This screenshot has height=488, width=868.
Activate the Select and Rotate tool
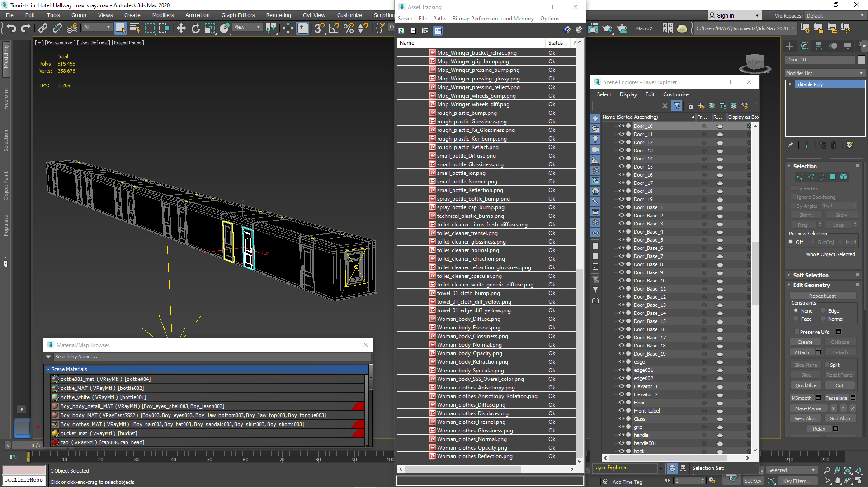coord(195,28)
